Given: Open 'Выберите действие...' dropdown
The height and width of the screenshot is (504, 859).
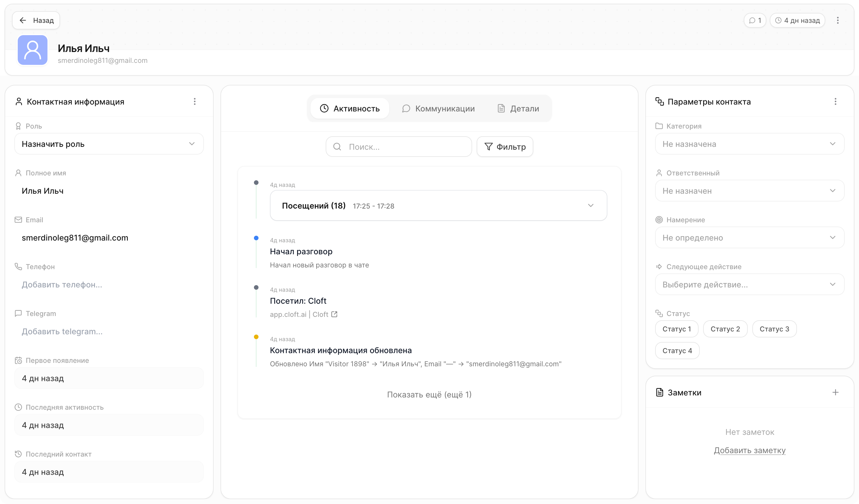Looking at the screenshot, I should click(x=749, y=284).
